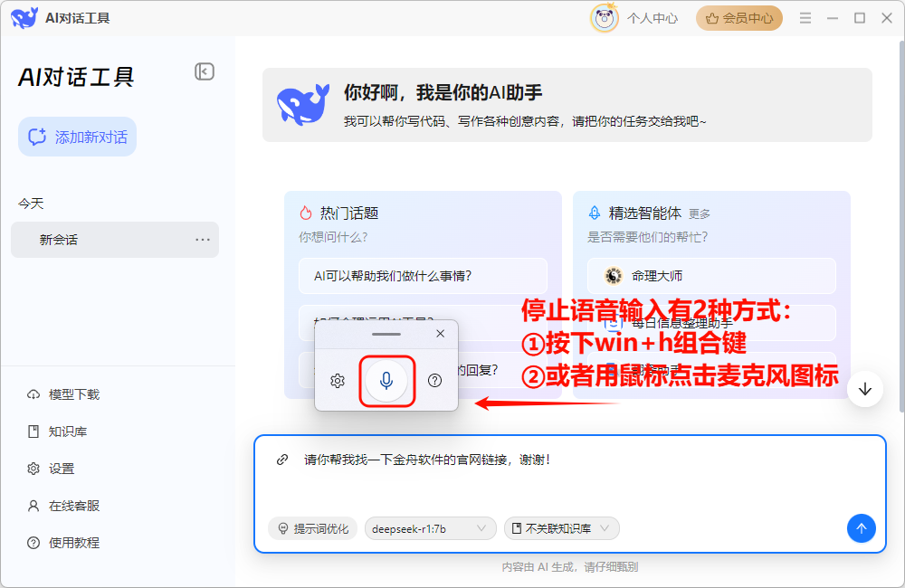Send the message with blue arrow button
Viewport: 905px width, 588px height.
[861, 528]
